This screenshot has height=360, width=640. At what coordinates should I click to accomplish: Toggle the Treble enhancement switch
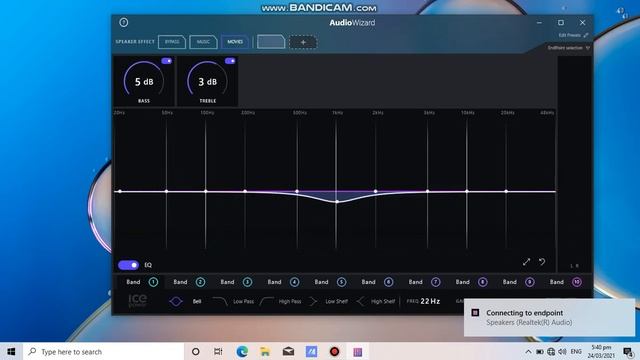pos(230,61)
